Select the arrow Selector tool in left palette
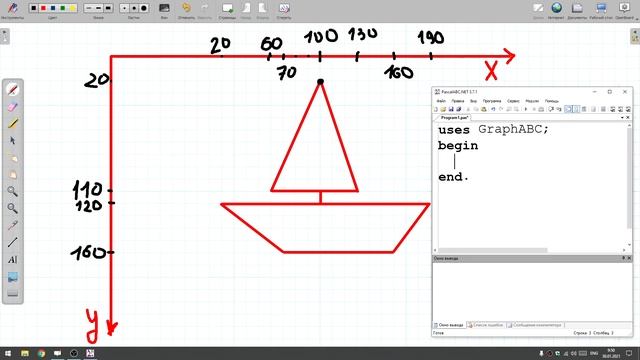Screen dimensions: 640x360 [13, 140]
